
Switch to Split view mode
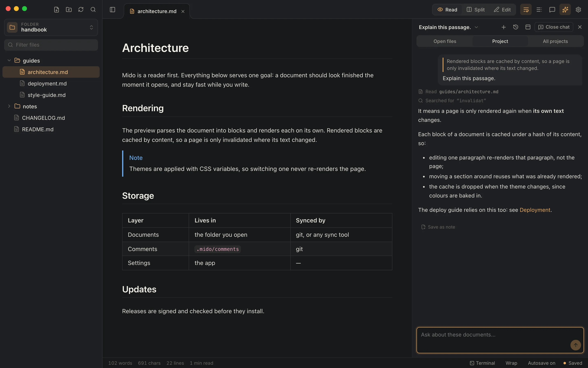coord(476,9)
